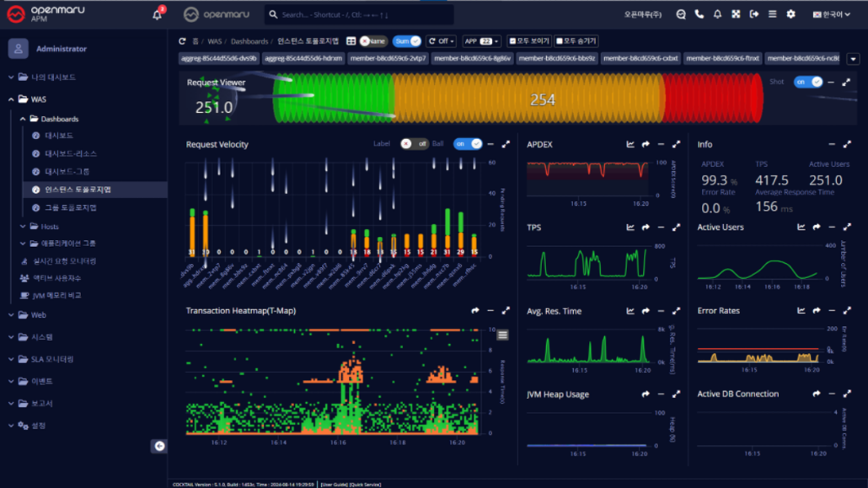Viewport: 868px width, 488px height.
Task: Expand the Web section in sidebar
Action: pyautogui.click(x=38, y=315)
